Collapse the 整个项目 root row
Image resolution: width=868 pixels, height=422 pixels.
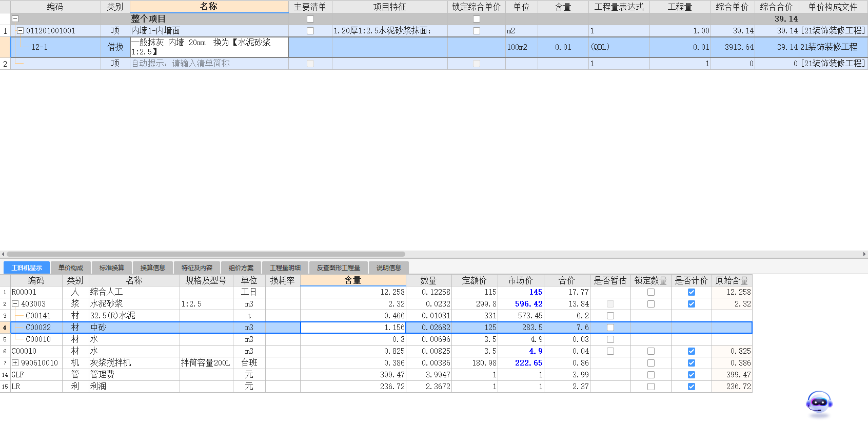point(15,18)
